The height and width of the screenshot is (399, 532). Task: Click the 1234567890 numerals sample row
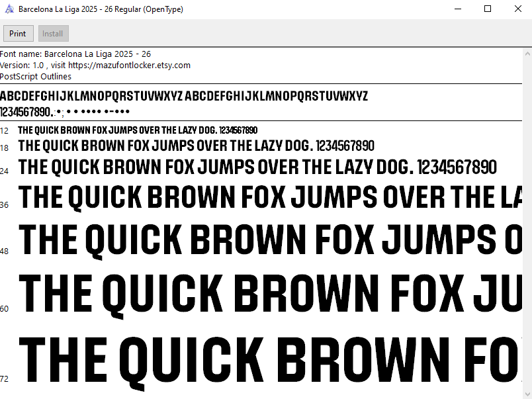65,111
